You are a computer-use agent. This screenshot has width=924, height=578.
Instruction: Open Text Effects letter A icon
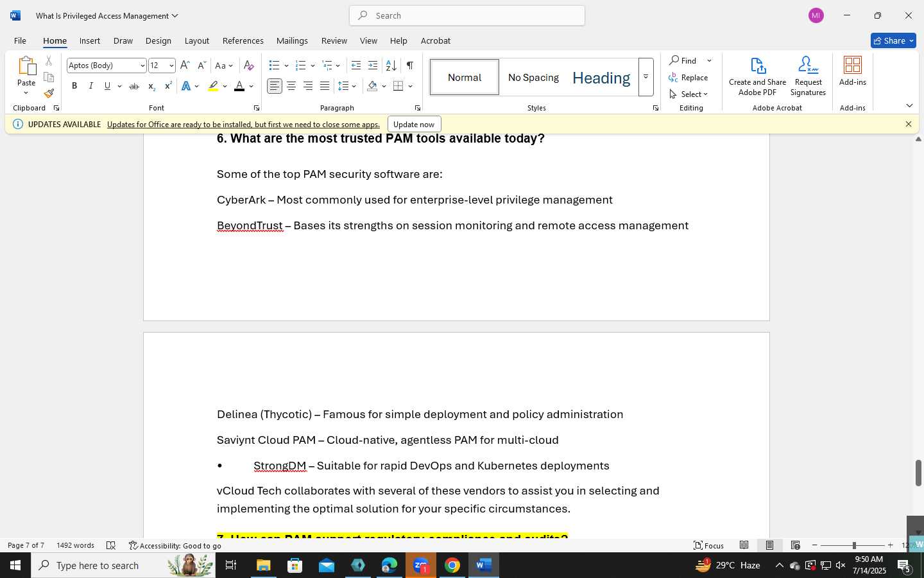186,86
